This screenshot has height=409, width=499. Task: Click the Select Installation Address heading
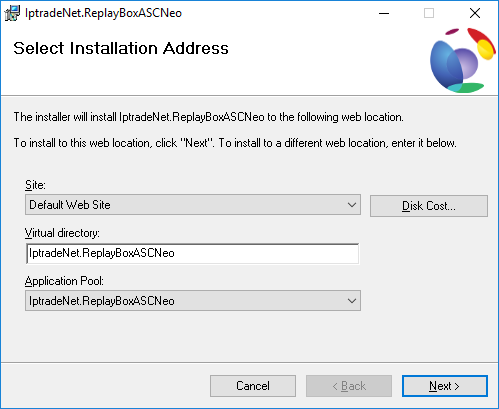coord(121,48)
